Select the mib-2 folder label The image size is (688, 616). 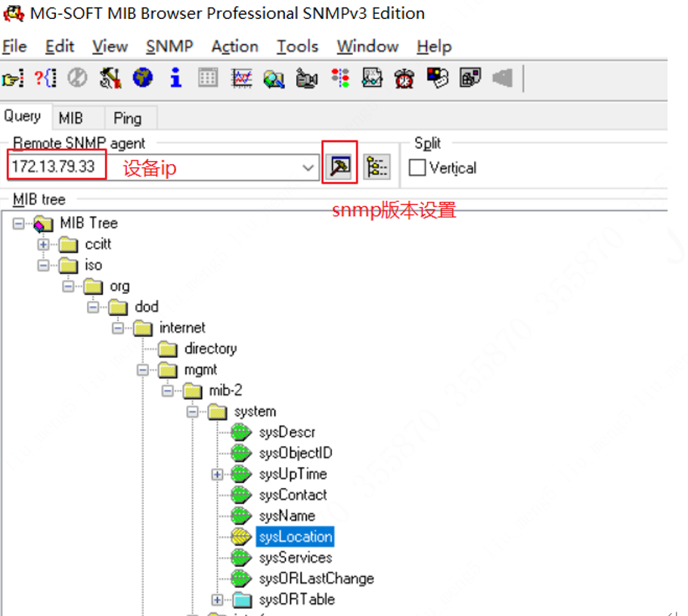point(225,391)
